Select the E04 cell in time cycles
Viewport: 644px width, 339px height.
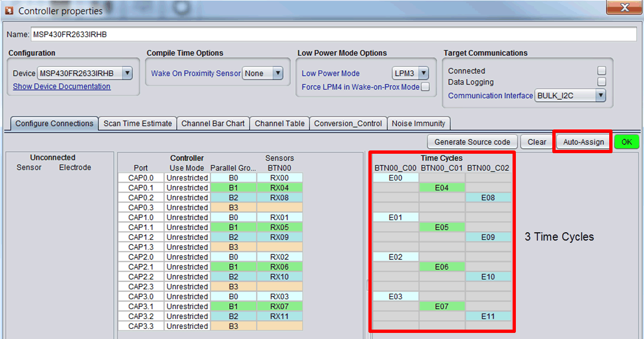pos(442,188)
